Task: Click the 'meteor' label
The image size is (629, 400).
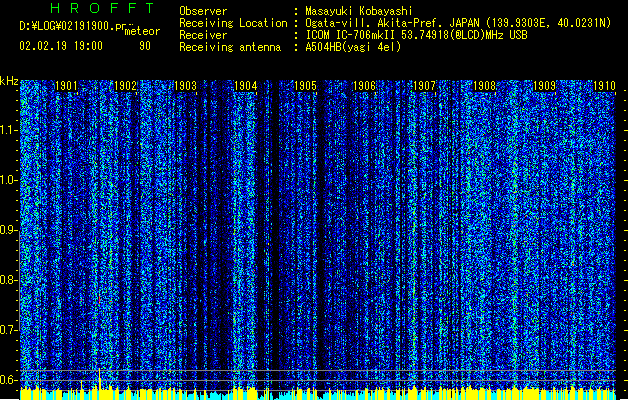Action: [142, 31]
